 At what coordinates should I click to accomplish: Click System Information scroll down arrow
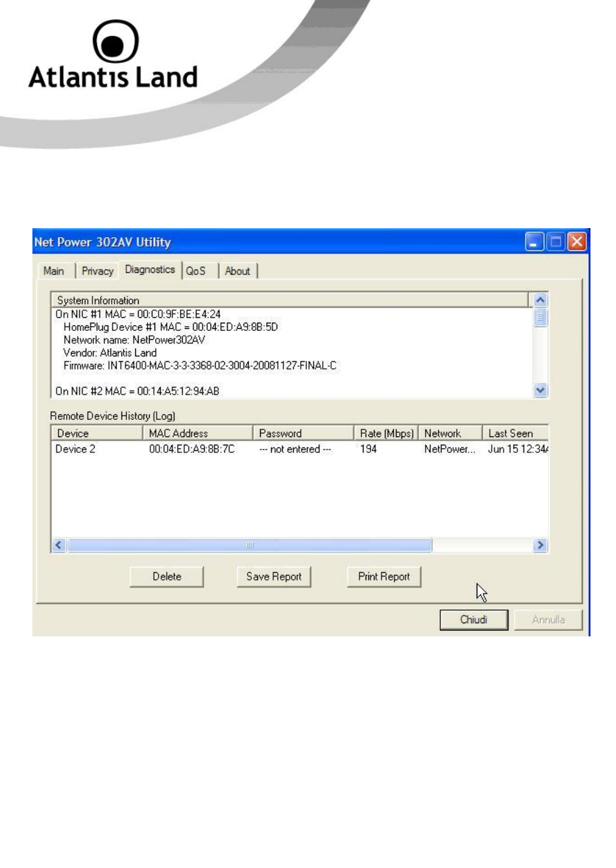tap(541, 390)
